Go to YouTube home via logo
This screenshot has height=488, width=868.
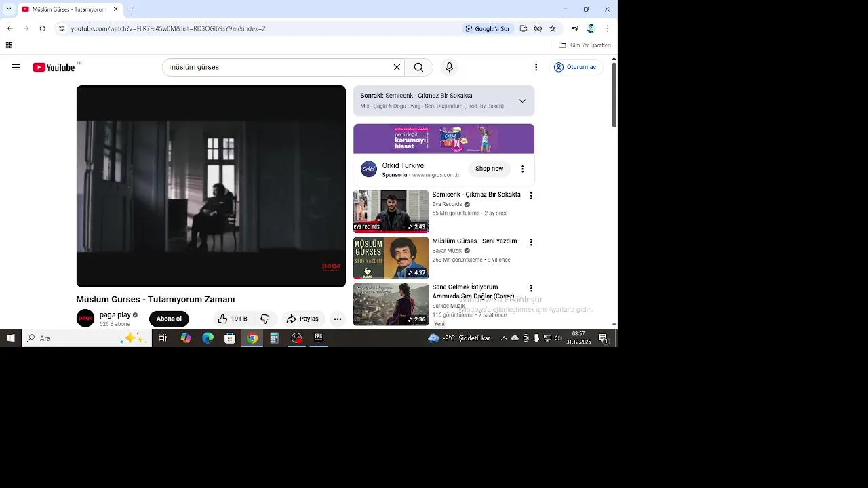pos(54,67)
